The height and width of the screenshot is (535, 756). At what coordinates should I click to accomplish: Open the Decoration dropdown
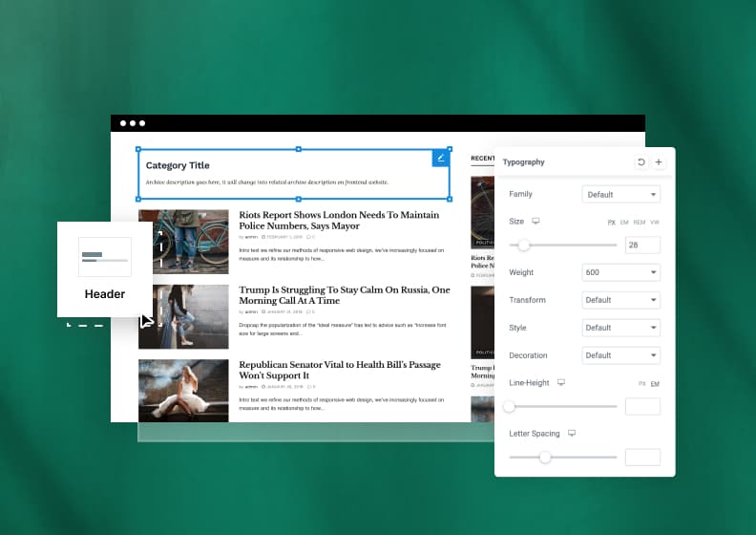pos(620,355)
